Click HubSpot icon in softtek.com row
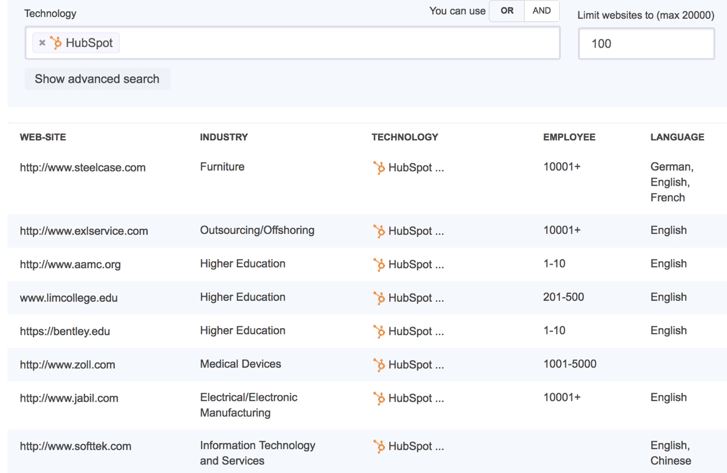727x473 pixels. 379,446
